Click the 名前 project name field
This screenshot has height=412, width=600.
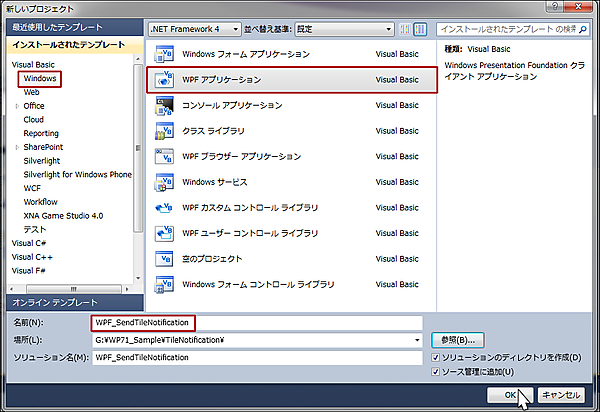pyautogui.click(x=255, y=323)
